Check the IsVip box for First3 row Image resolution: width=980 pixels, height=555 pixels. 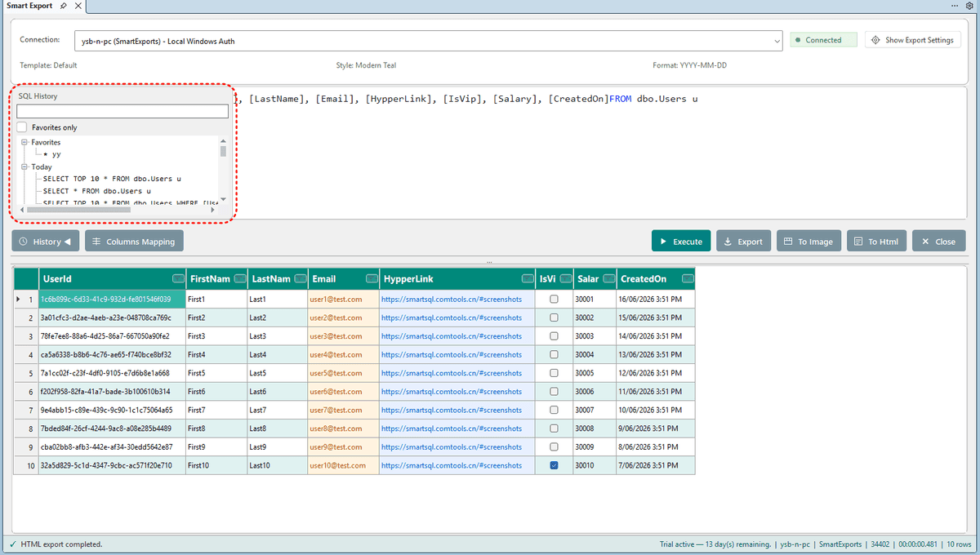click(x=555, y=336)
